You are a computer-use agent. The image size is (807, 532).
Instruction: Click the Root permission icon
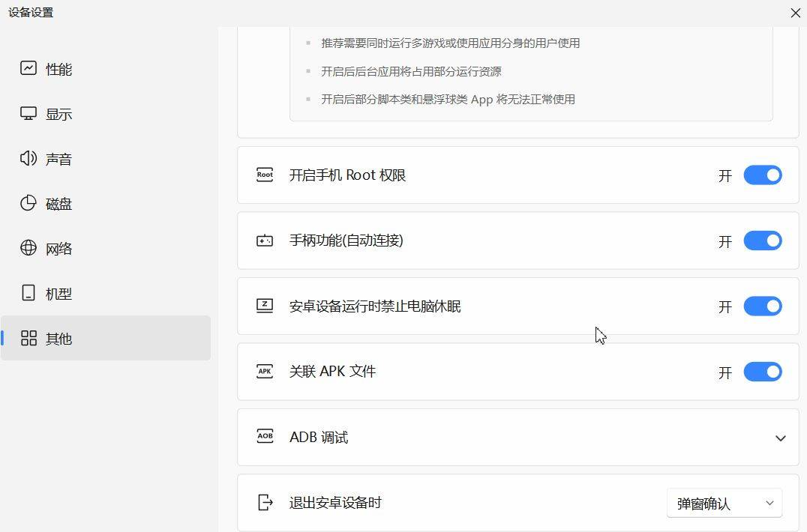tap(264, 175)
